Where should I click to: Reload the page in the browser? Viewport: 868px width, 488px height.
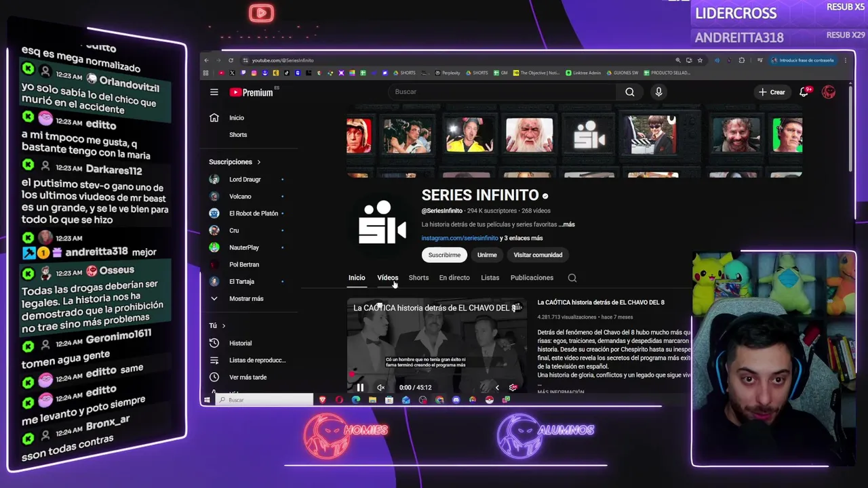point(231,60)
